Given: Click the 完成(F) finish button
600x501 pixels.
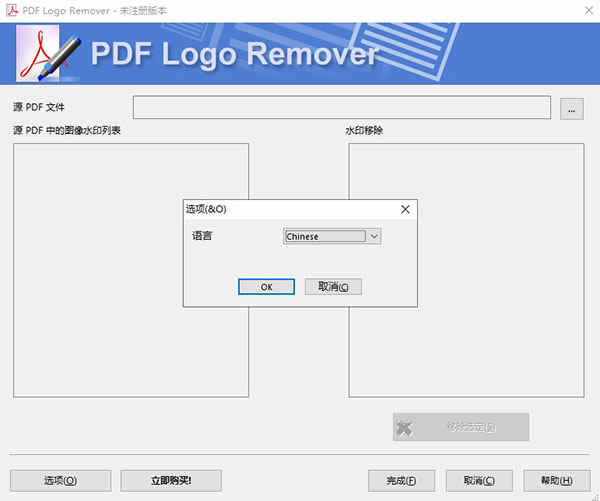Looking at the screenshot, I should pyautogui.click(x=401, y=481).
